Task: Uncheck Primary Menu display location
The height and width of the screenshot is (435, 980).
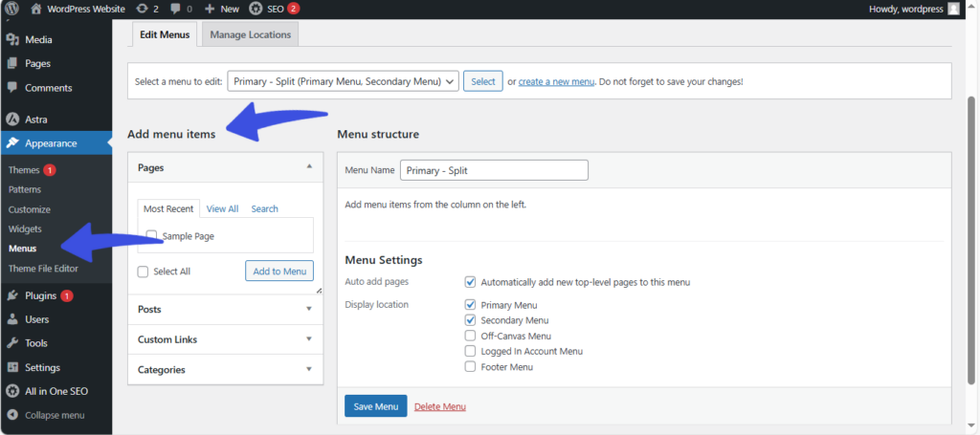Action: tap(471, 305)
